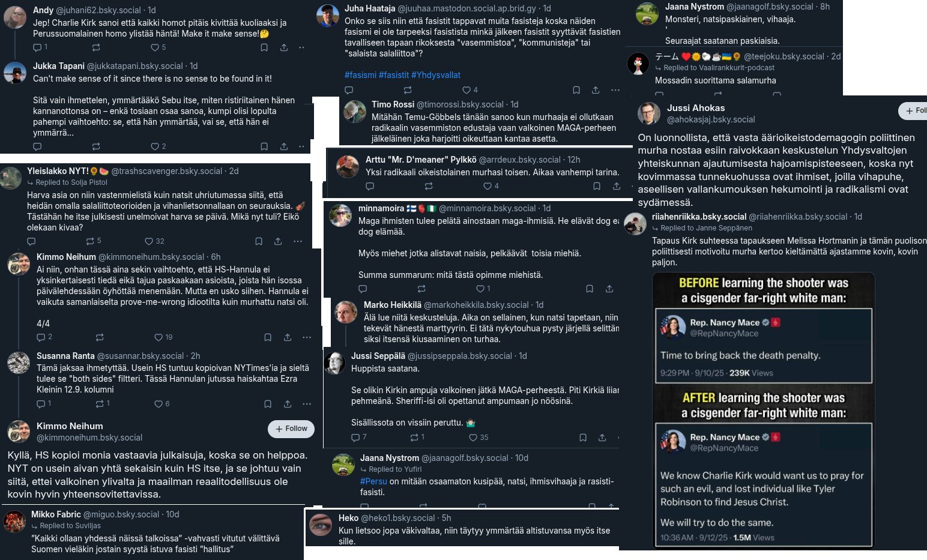View Heko's profile avatar
927x560 pixels.
pos(321,524)
